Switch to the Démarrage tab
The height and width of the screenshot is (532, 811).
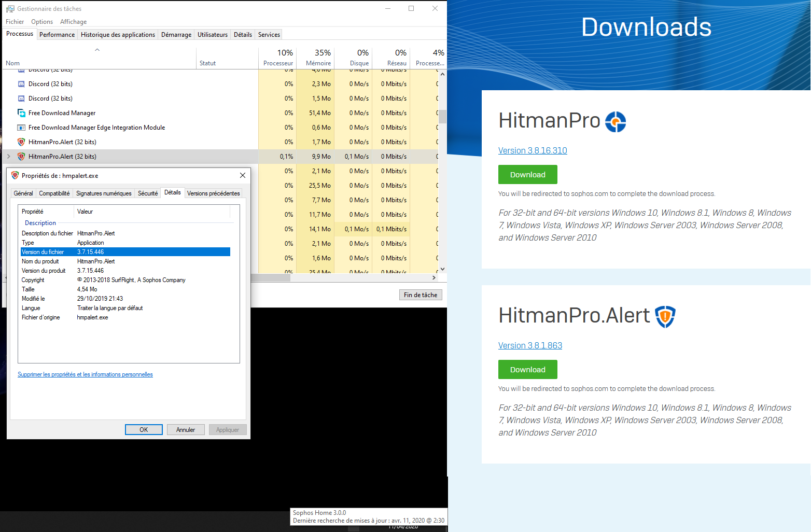tap(176, 35)
